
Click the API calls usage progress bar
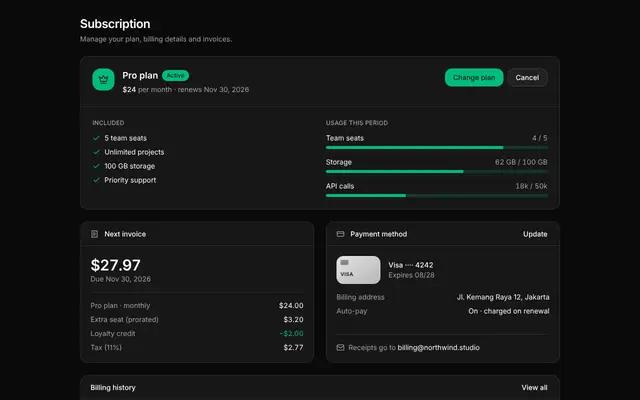click(x=436, y=196)
